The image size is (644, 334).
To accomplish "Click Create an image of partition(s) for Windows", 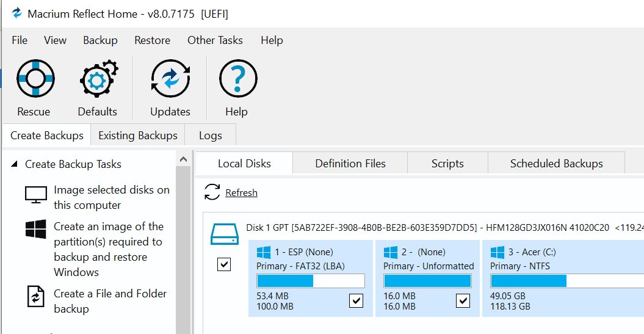I will 109,249.
